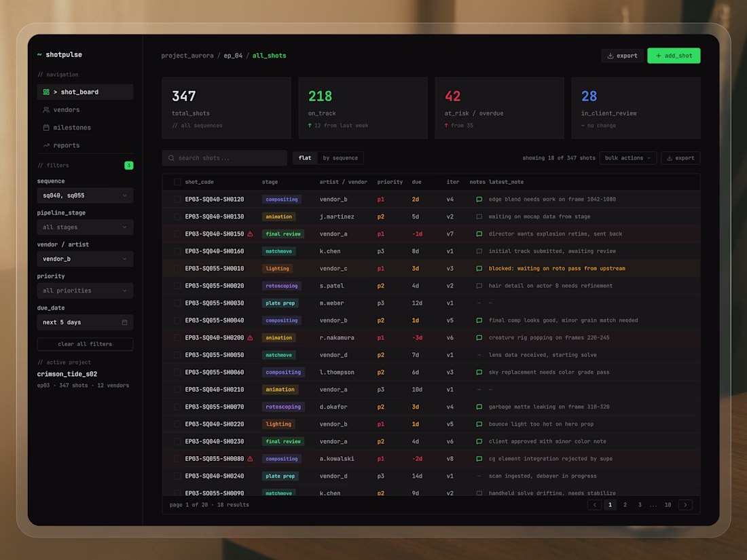Open notes icon for EP03-SQ040-SH0130

[x=479, y=217]
